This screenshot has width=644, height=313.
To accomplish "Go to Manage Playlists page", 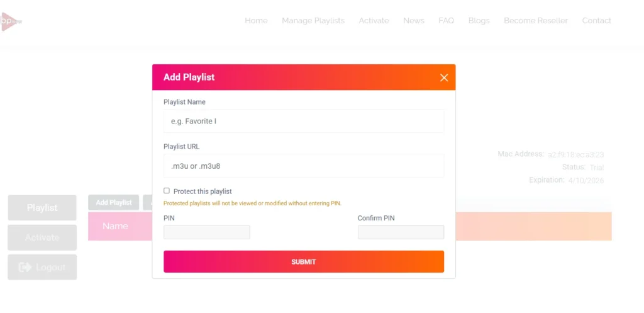I will 313,21.
